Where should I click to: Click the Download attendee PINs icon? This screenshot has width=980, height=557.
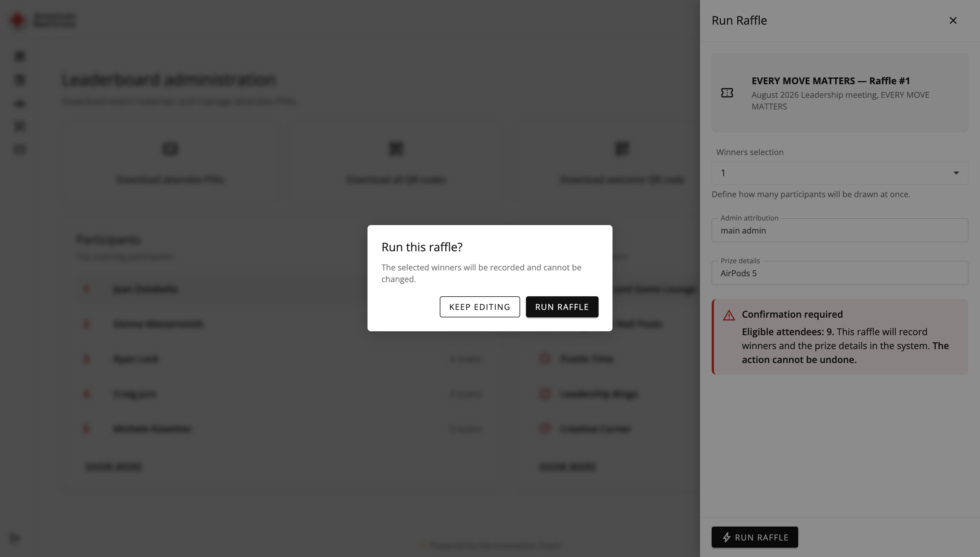[x=170, y=148]
